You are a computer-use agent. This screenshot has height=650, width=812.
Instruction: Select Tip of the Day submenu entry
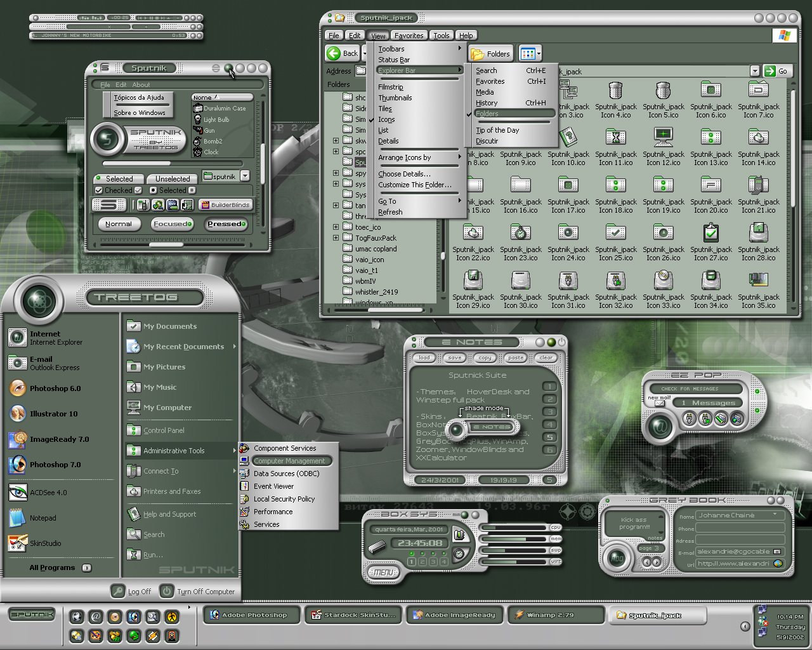coord(497,130)
